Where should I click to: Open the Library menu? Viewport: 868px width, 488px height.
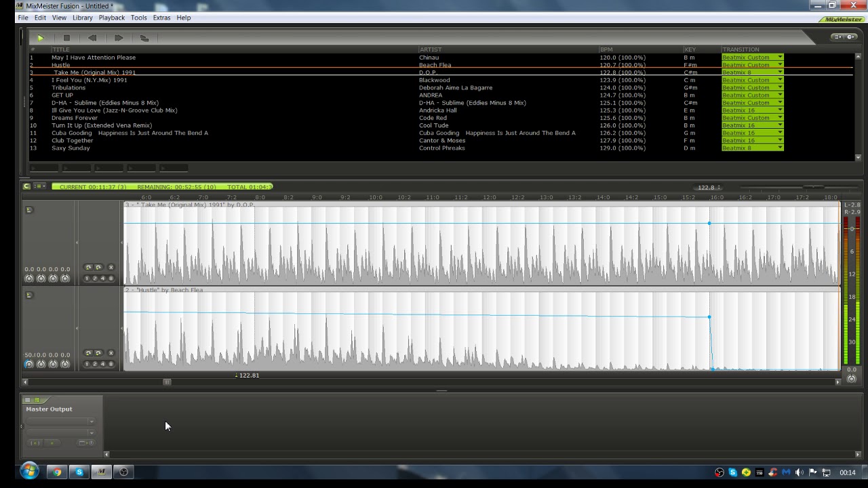82,18
